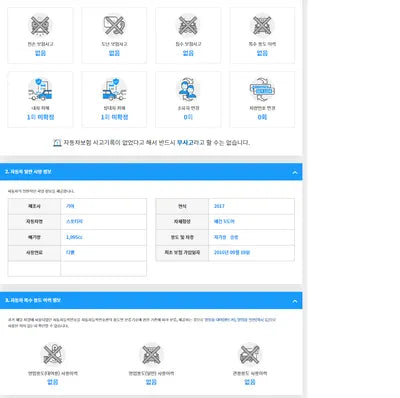400x398 pixels.
Task: Click the '0회' value under owner change
Action: click(x=188, y=117)
